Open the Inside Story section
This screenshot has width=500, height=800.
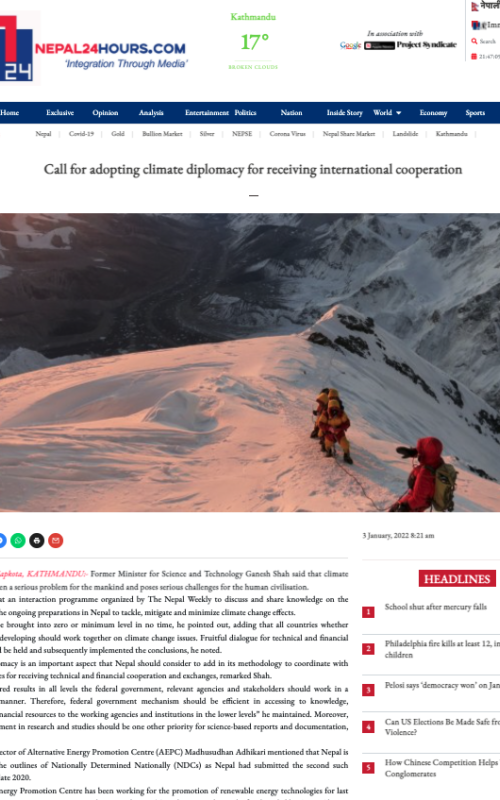[x=344, y=113]
